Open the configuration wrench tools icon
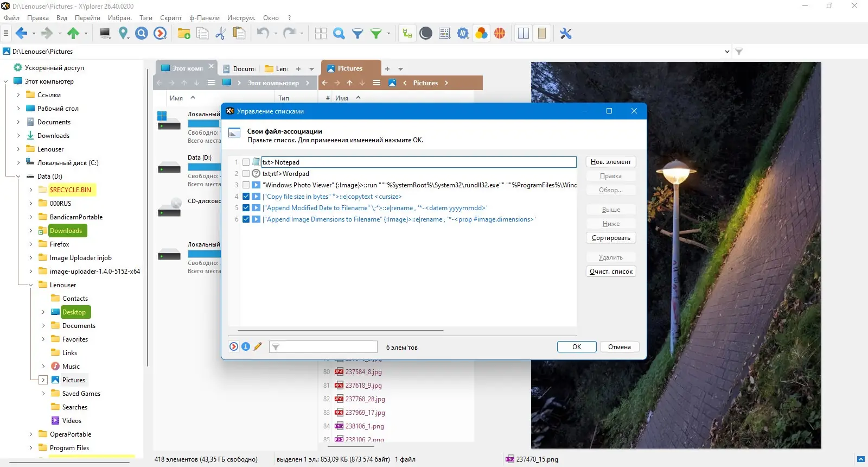Screen dimensions: 868x467 (x=566, y=34)
